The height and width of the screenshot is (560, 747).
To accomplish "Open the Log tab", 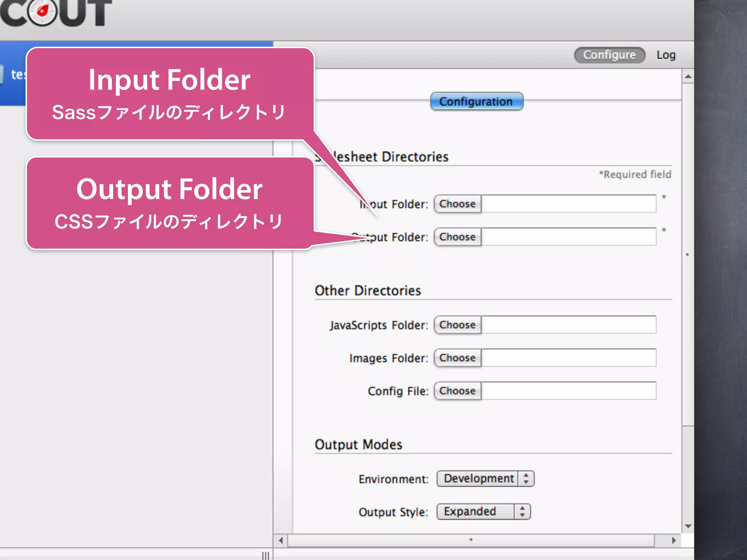I will click(x=666, y=55).
